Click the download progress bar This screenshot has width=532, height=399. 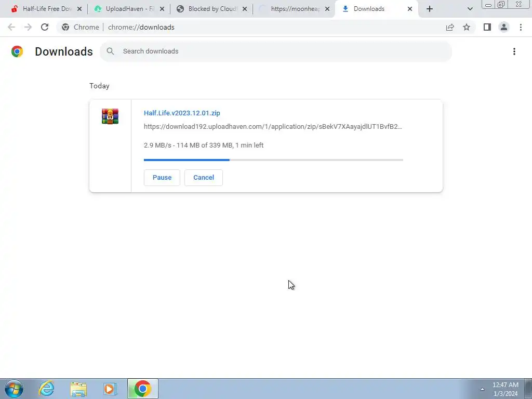tap(273, 160)
